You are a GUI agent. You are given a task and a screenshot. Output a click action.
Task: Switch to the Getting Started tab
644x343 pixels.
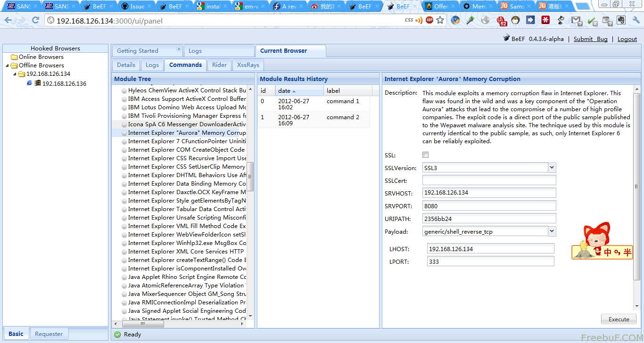[x=147, y=51]
